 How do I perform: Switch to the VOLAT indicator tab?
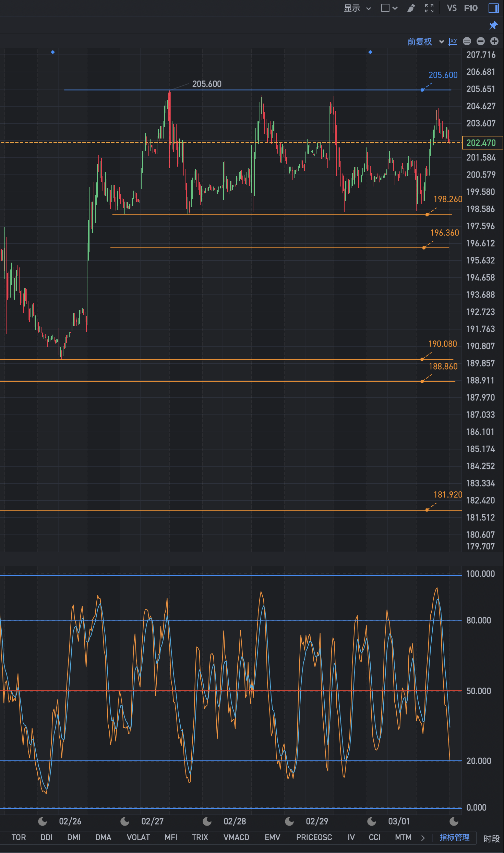tap(139, 837)
